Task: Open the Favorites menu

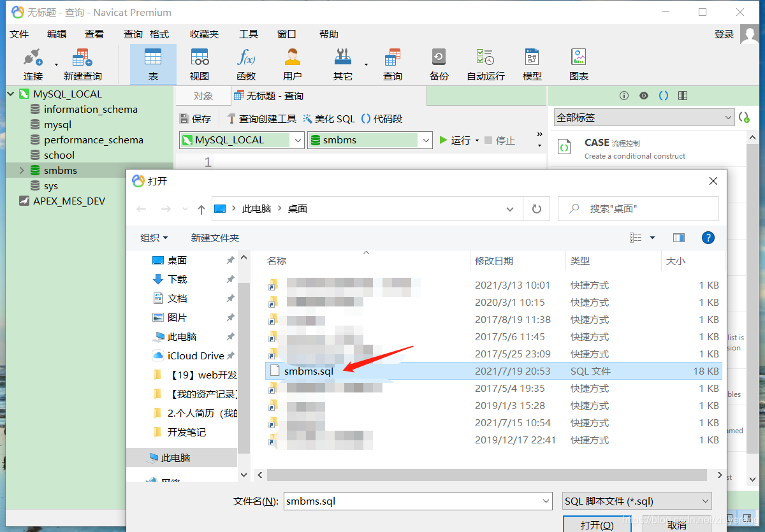Action: tap(204, 34)
